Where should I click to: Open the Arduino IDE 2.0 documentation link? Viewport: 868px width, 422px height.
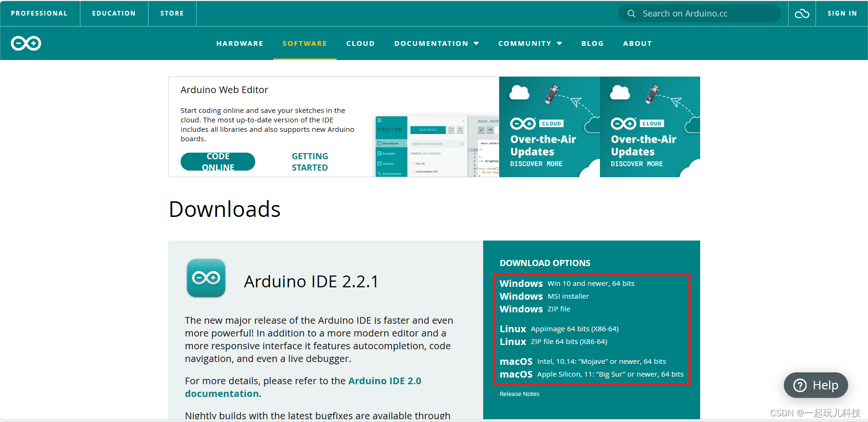point(303,388)
